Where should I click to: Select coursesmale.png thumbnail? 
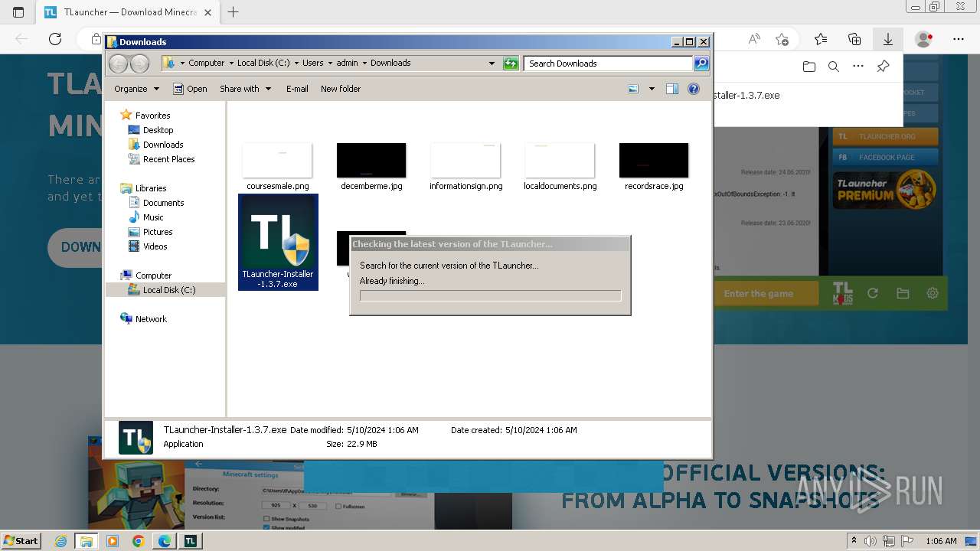(x=277, y=160)
